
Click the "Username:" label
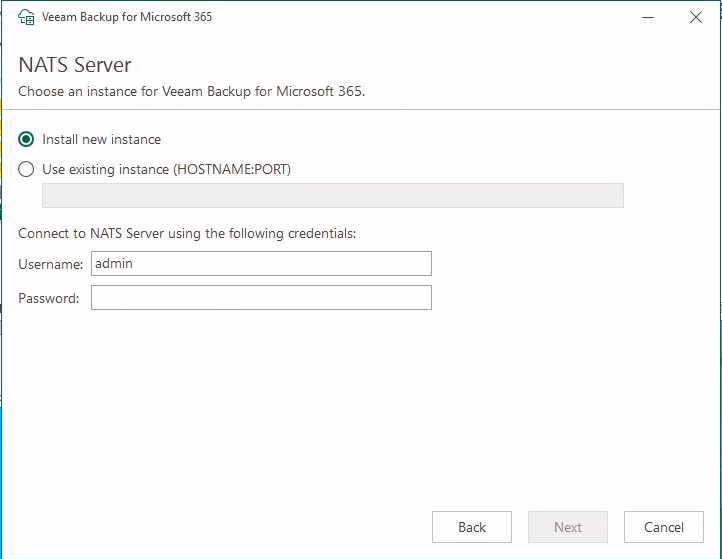51,264
